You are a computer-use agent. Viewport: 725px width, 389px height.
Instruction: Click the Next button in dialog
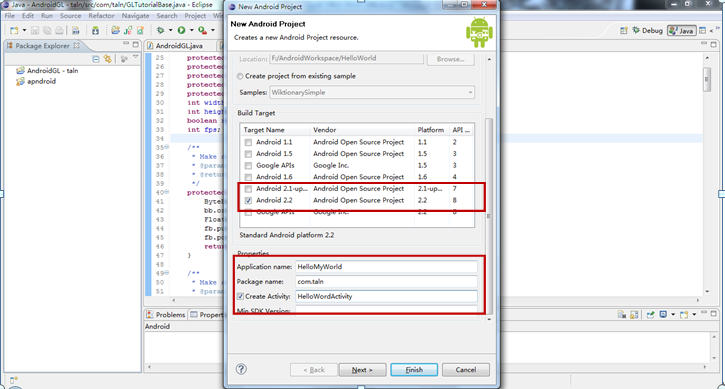(362, 370)
